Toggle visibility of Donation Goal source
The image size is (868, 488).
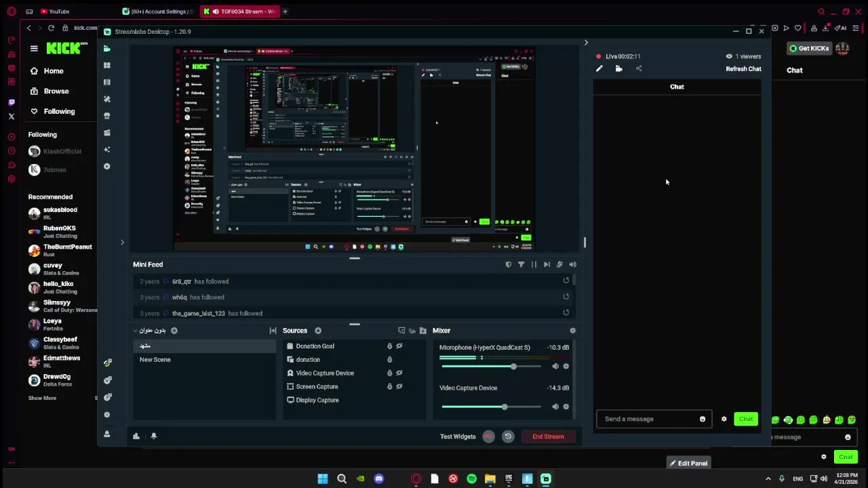[399, 346]
